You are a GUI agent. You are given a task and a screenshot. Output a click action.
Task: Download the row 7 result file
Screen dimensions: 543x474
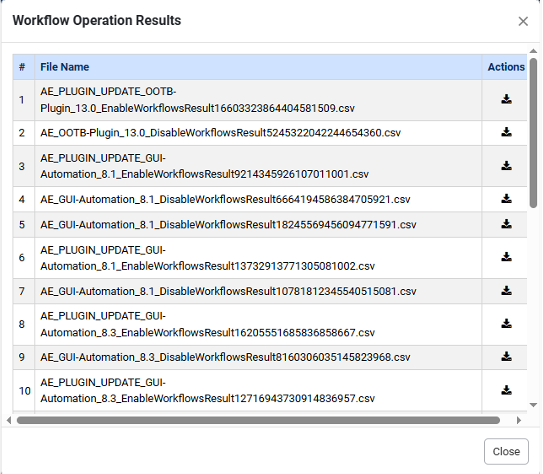pyautogui.click(x=506, y=290)
